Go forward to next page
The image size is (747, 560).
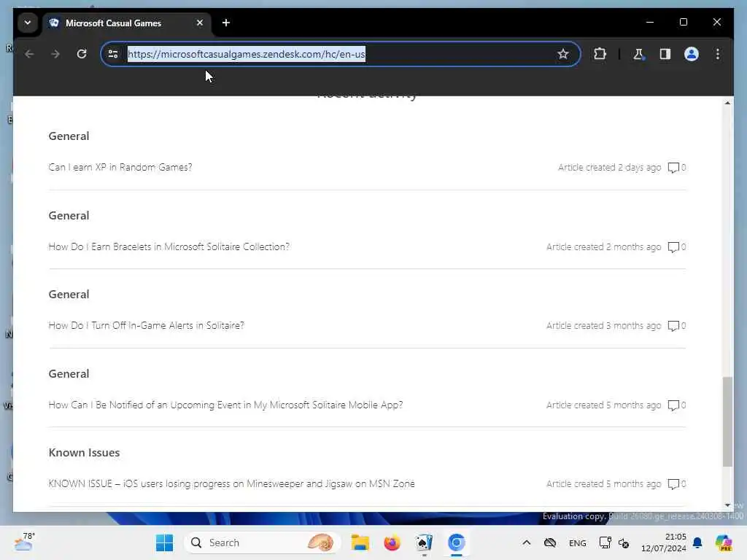[55, 54]
